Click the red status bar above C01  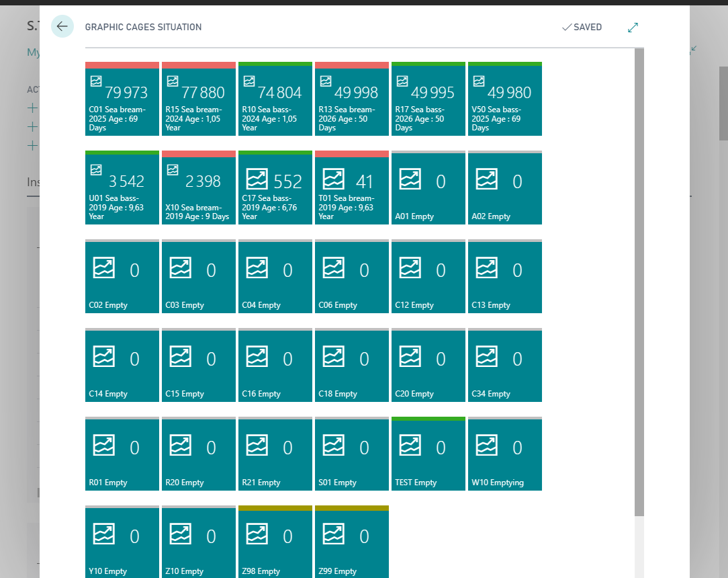122,65
